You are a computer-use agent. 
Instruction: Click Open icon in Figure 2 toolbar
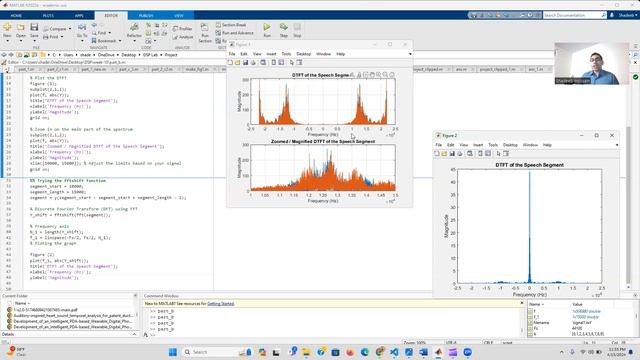point(444,153)
